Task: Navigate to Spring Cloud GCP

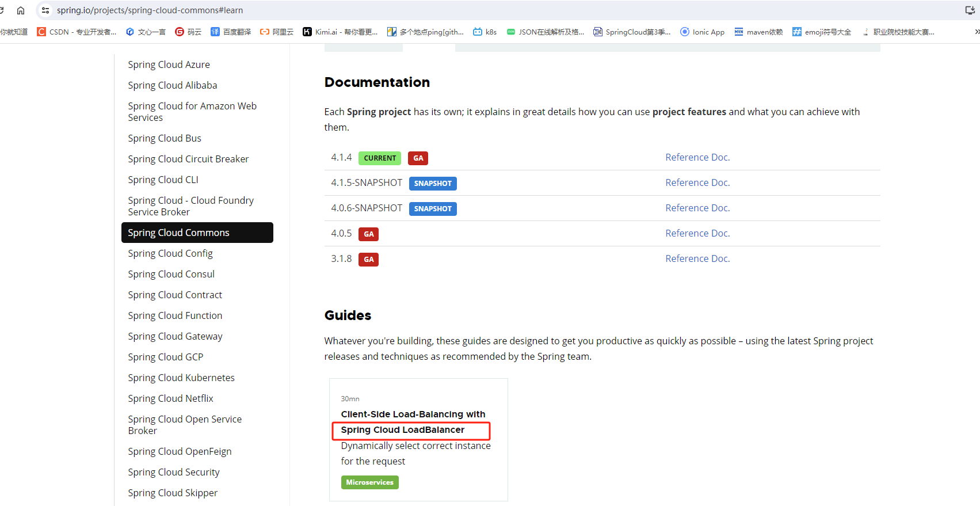Action: pos(166,357)
